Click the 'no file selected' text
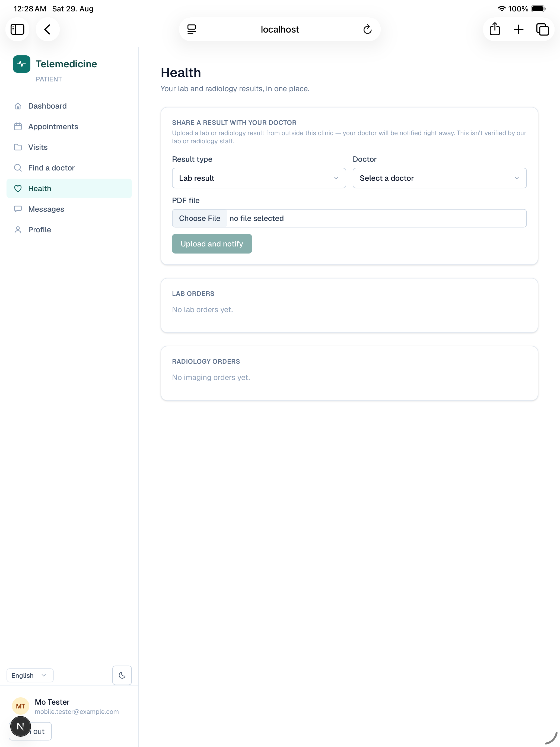 click(x=257, y=219)
